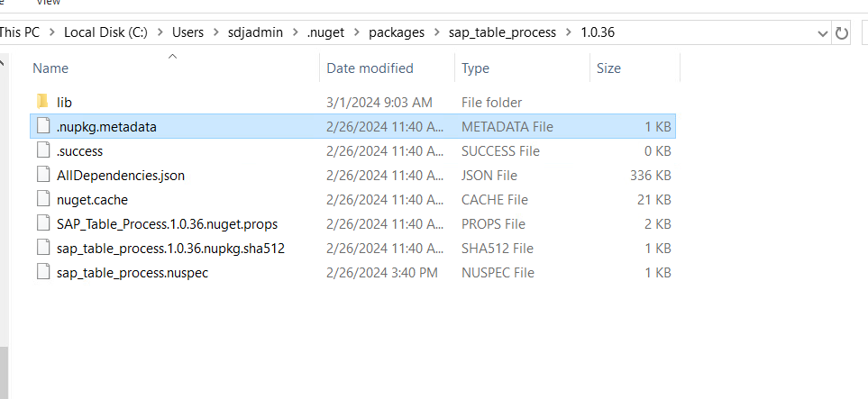Click the sap_table_process.nuspec file icon
The image size is (868, 399).
[43, 272]
